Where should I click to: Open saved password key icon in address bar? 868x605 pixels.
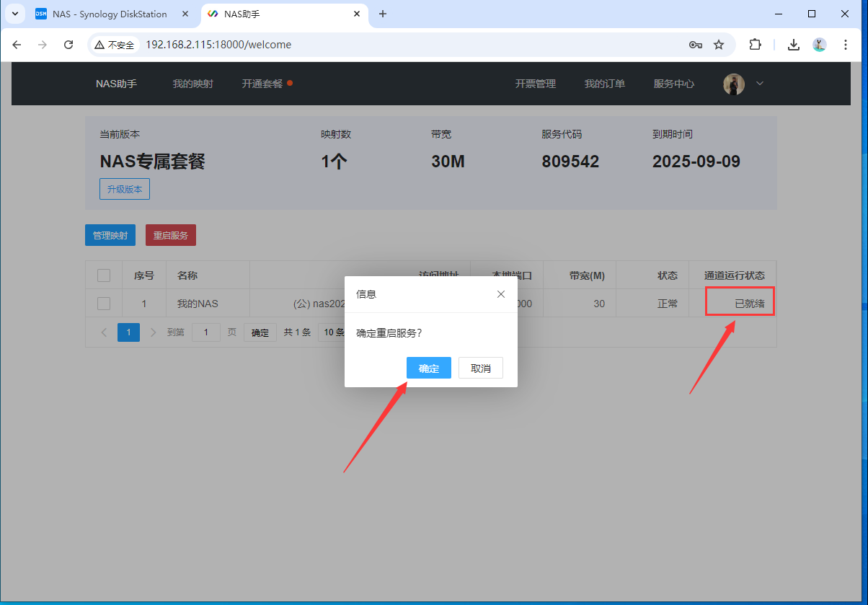[x=695, y=45]
